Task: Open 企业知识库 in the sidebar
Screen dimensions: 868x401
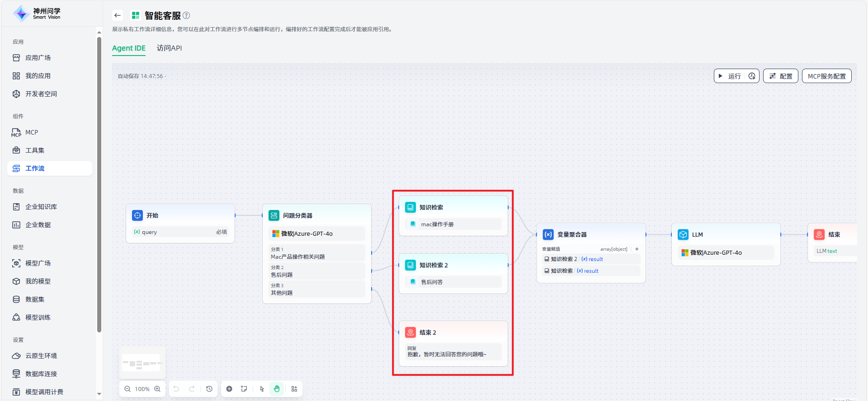Action: tap(41, 207)
